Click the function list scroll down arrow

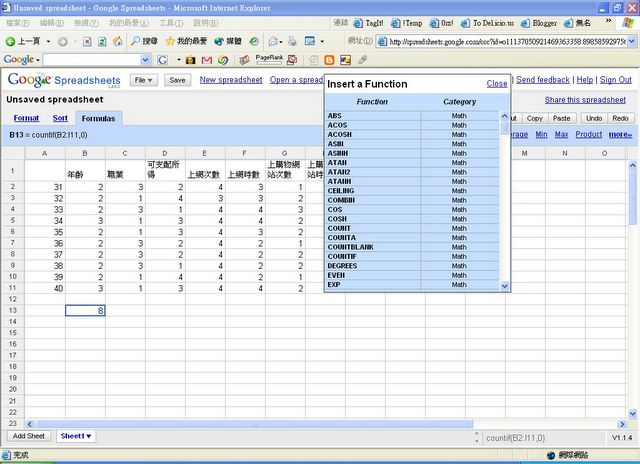pyautogui.click(x=504, y=286)
